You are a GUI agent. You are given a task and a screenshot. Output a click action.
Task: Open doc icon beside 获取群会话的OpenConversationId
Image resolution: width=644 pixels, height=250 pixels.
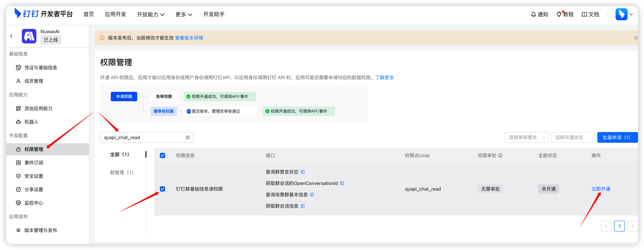(342, 183)
